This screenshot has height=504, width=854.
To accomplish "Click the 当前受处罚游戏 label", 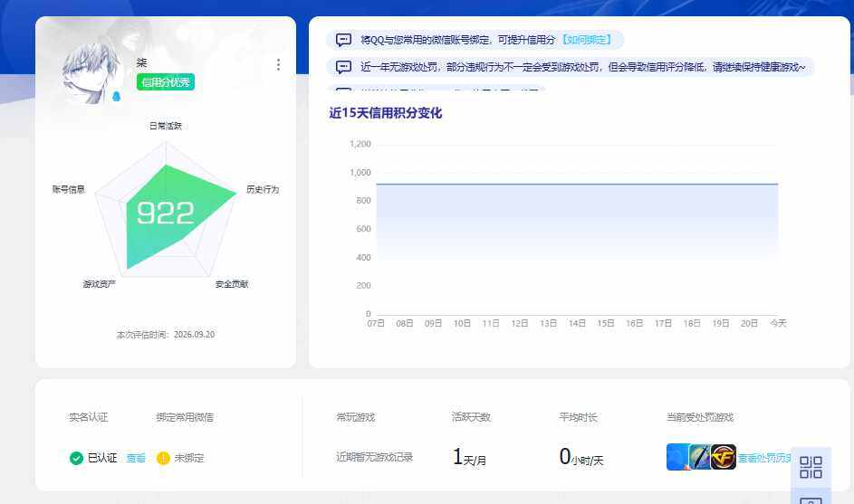I will 700,417.
